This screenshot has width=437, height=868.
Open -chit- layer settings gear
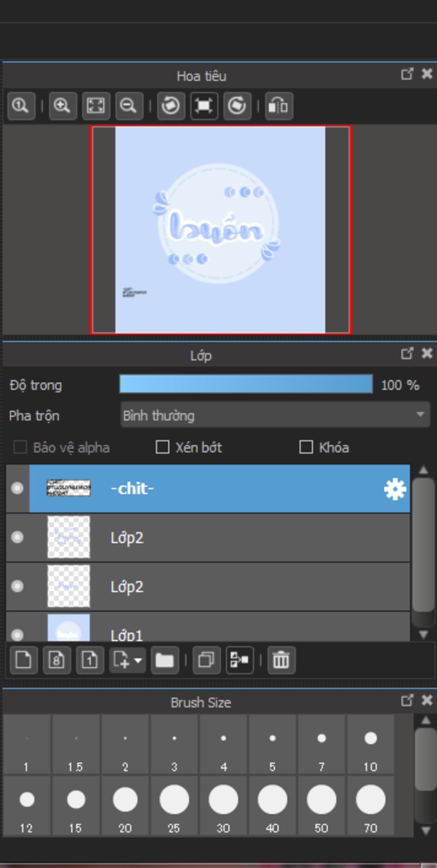(395, 489)
